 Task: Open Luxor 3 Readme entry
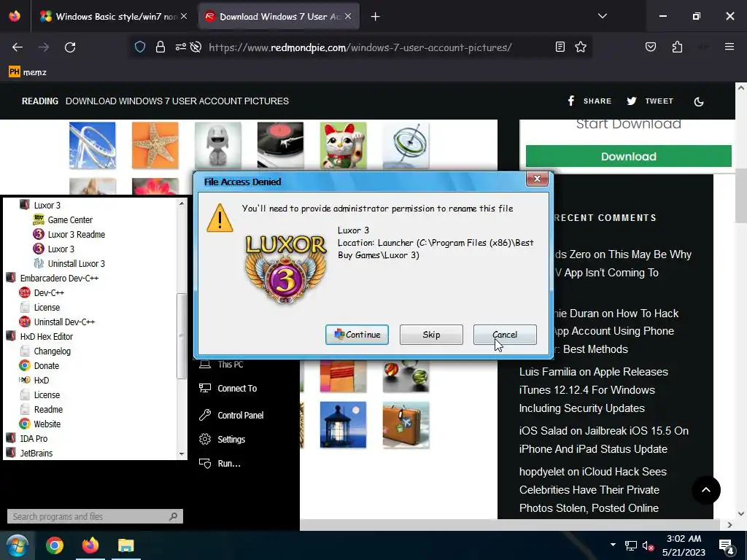[69, 234]
